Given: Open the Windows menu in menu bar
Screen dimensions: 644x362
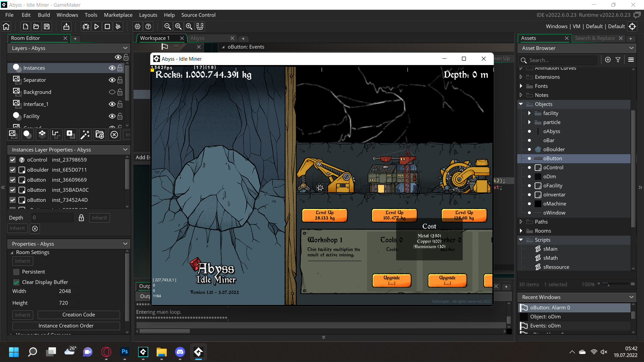Looking at the screenshot, I should (68, 15).
